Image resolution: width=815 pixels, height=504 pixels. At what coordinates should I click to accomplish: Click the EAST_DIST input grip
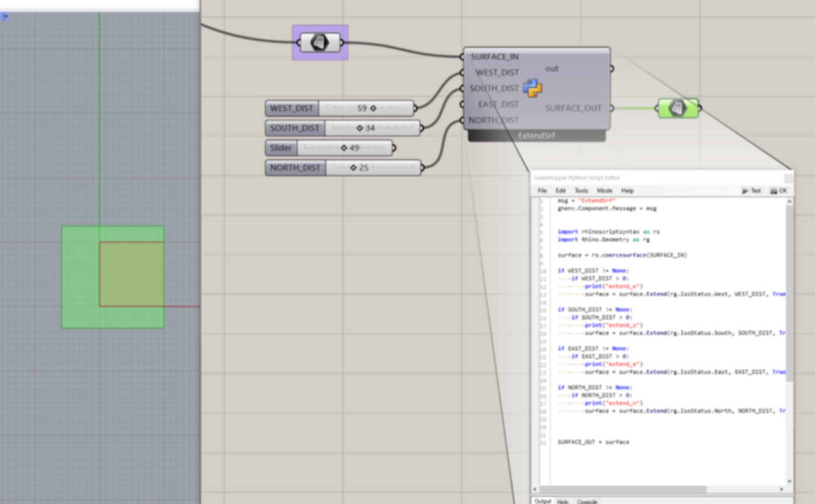pyautogui.click(x=462, y=104)
